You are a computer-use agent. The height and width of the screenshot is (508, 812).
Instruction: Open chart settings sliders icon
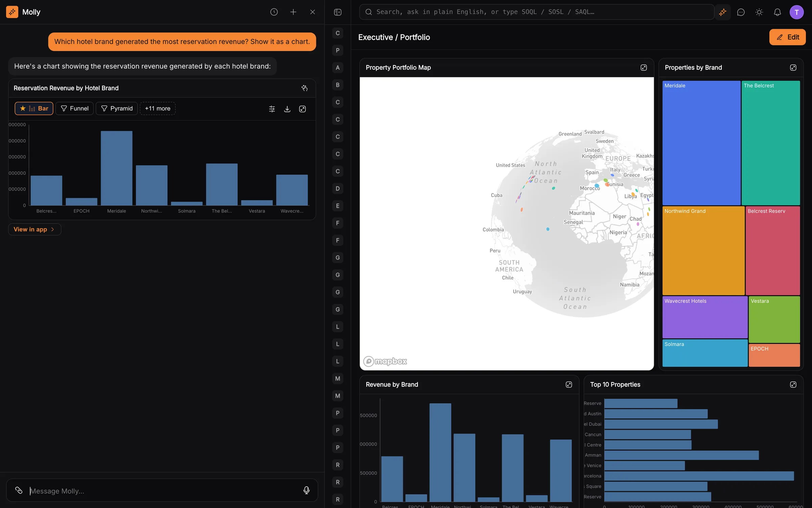[x=272, y=109]
